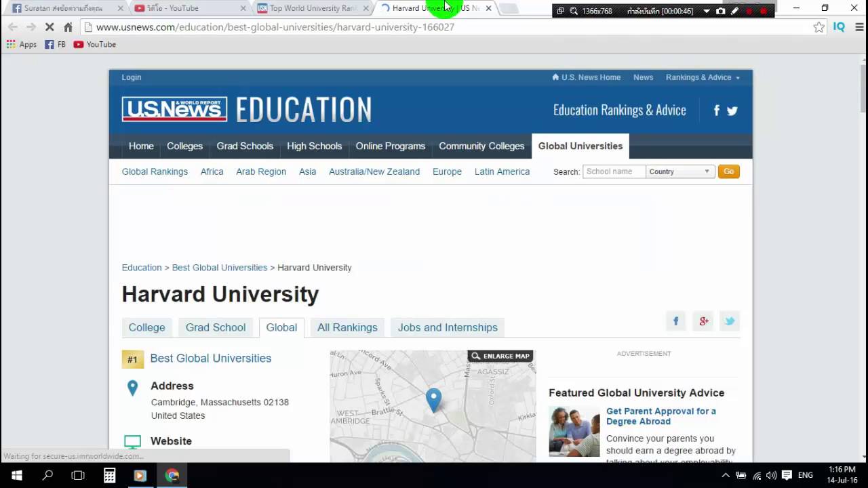Open FB bookmark

tap(55, 44)
